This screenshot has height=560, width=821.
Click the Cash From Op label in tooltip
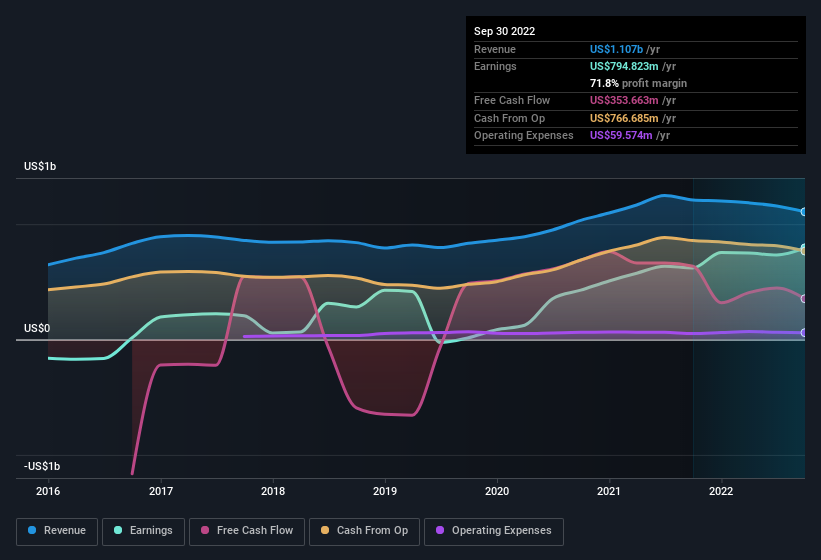509,118
